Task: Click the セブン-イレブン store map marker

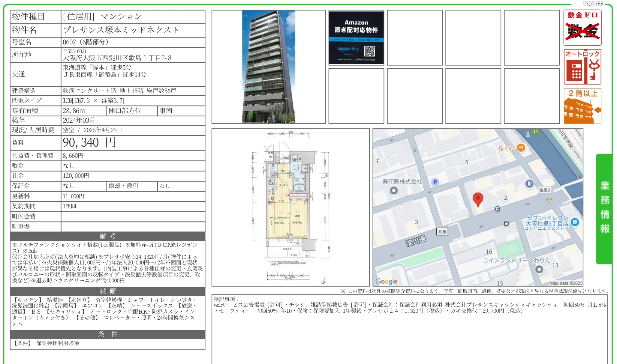Action: pyautogui.click(x=575, y=222)
